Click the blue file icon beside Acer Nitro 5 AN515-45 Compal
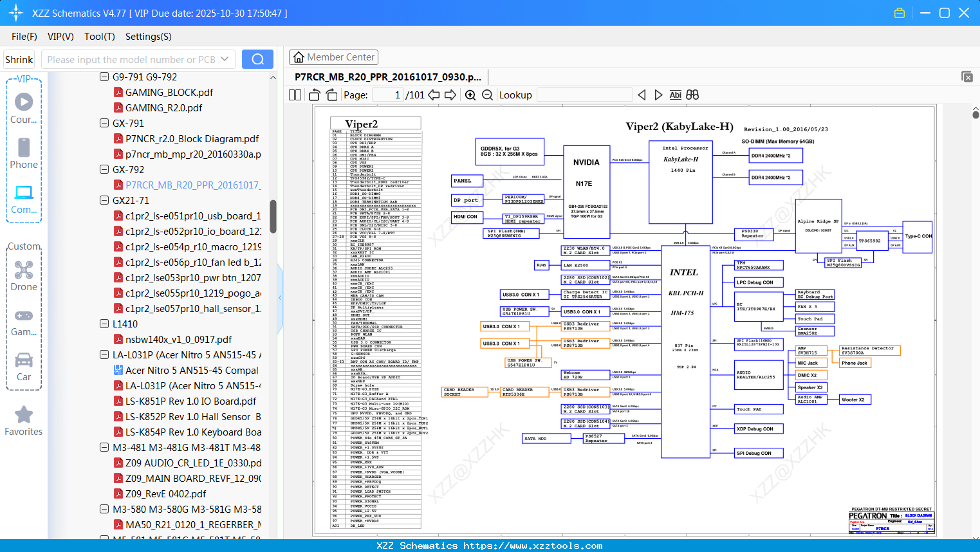The height and width of the screenshot is (552, 980). coord(118,370)
